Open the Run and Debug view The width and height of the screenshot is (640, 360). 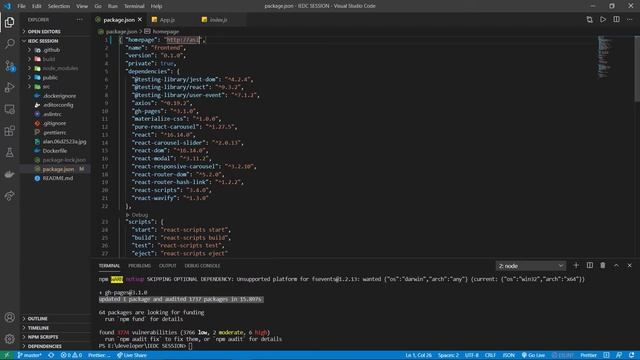pos(9,87)
